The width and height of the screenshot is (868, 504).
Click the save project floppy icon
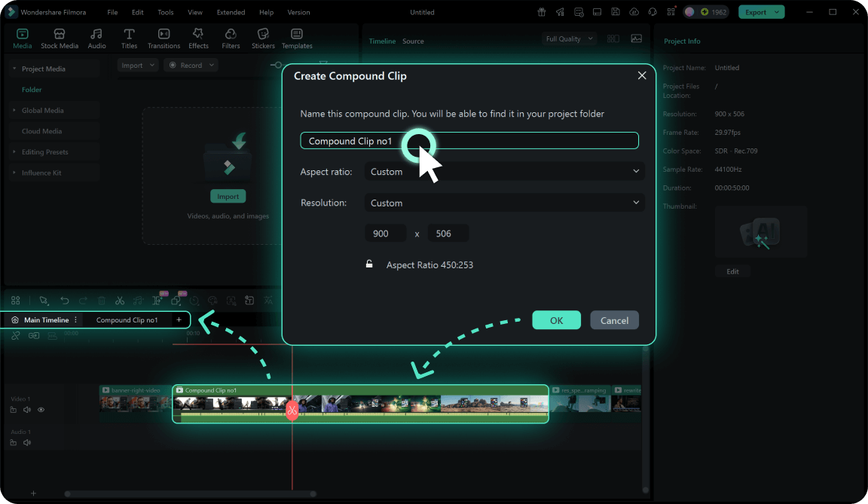[615, 12]
